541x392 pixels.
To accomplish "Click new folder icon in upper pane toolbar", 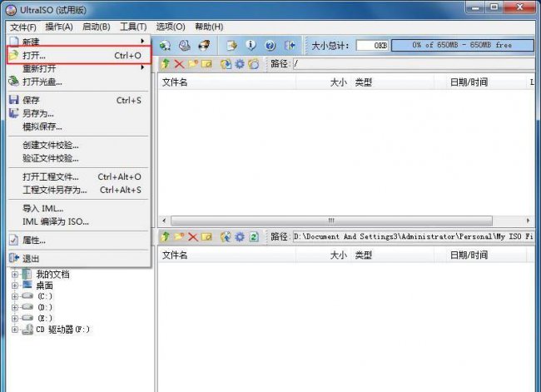I will (x=193, y=63).
